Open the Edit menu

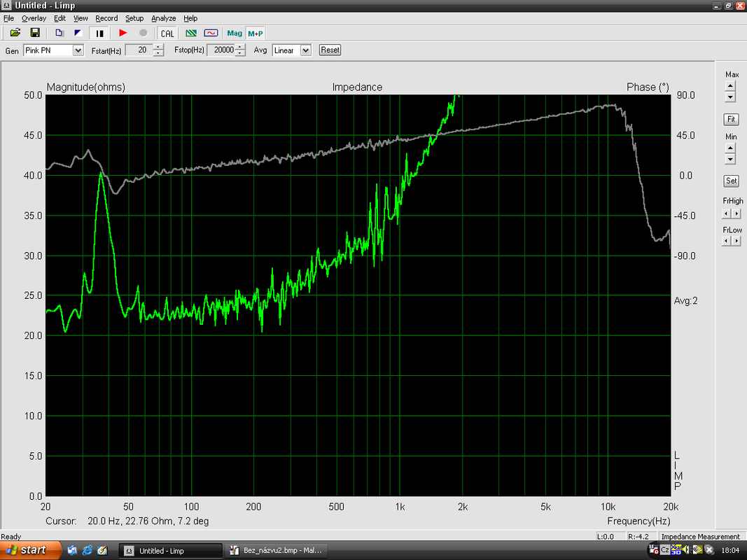pos(60,18)
